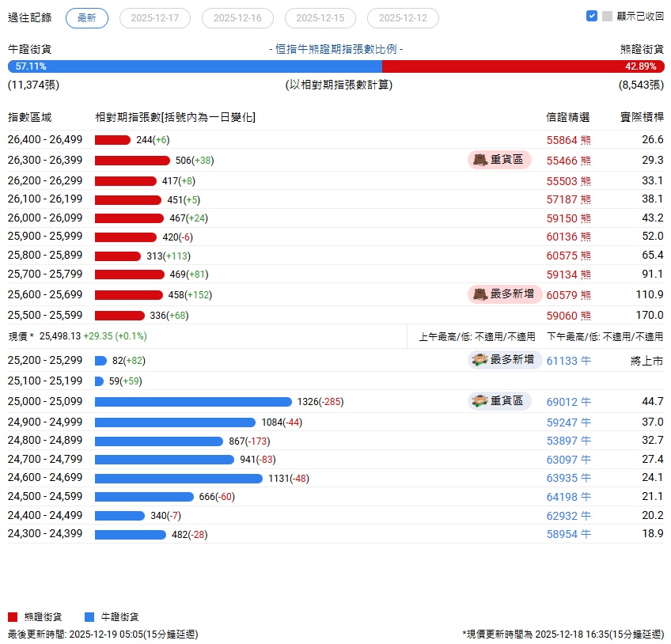The image size is (671, 644).
Task: Toggle the 顯示已收回 checkbox
Action: point(592,17)
